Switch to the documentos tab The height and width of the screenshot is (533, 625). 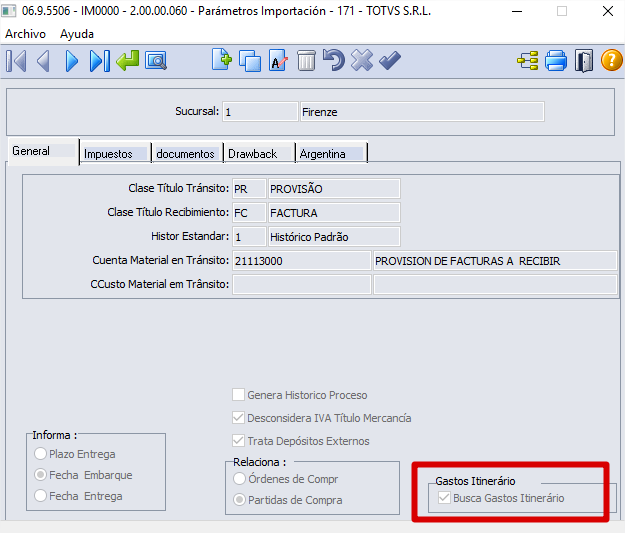coord(187,153)
